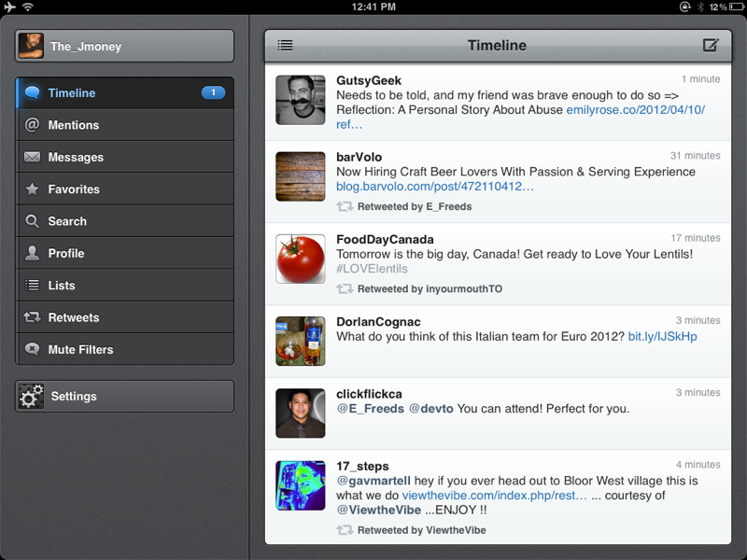The height and width of the screenshot is (560, 747).
Task: Click the Favorites star icon
Action: 33,189
